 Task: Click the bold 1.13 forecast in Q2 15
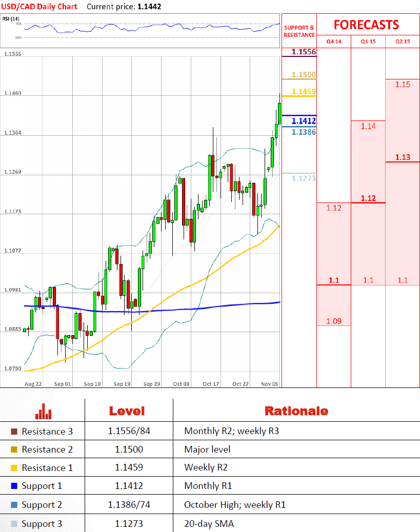[x=403, y=157]
